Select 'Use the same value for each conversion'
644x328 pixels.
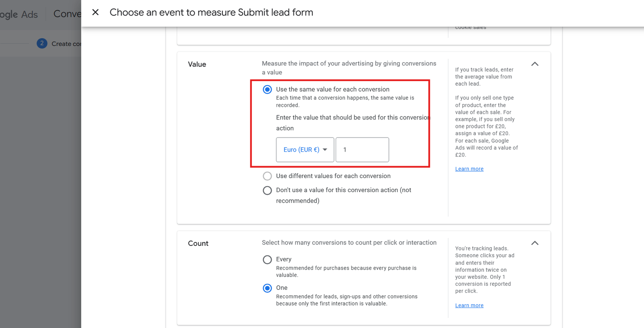click(267, 89)
